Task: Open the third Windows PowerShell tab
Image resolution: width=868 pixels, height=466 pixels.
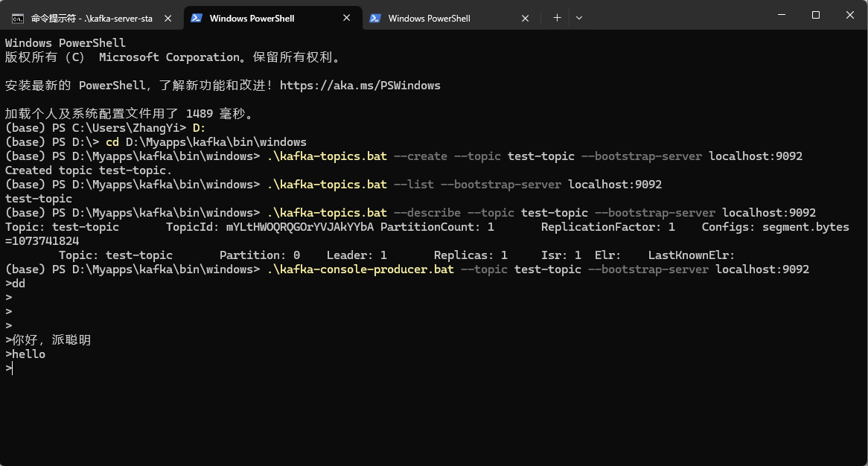Action: [x=451, y=19]
